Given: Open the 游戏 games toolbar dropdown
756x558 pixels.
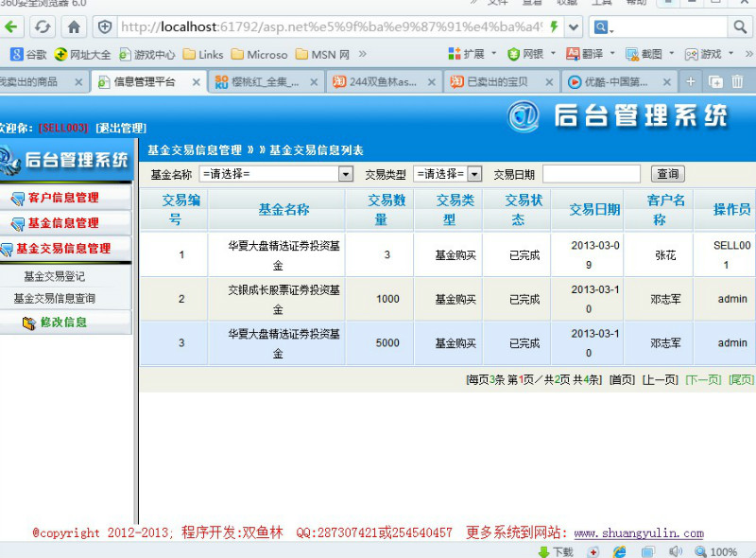Looking at the screenshot, I should [710, 54].
